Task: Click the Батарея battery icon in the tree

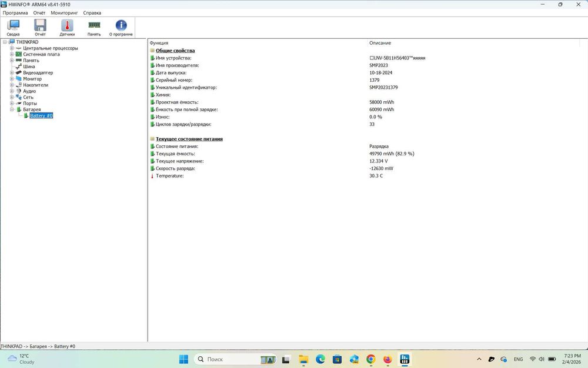Action: point(19,110)
